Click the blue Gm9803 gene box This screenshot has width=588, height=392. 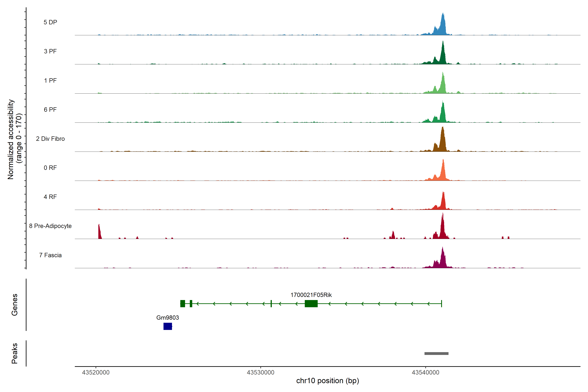(x=168, y=326)
